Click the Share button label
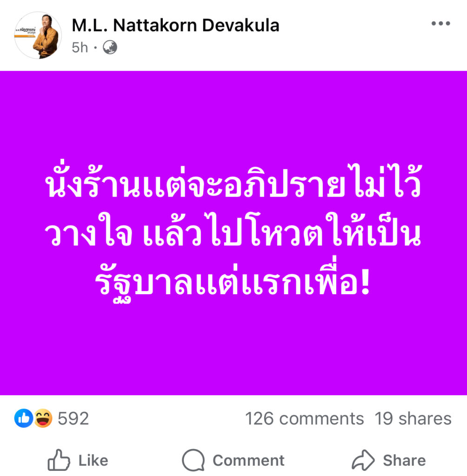 click(x=404, y=461)
